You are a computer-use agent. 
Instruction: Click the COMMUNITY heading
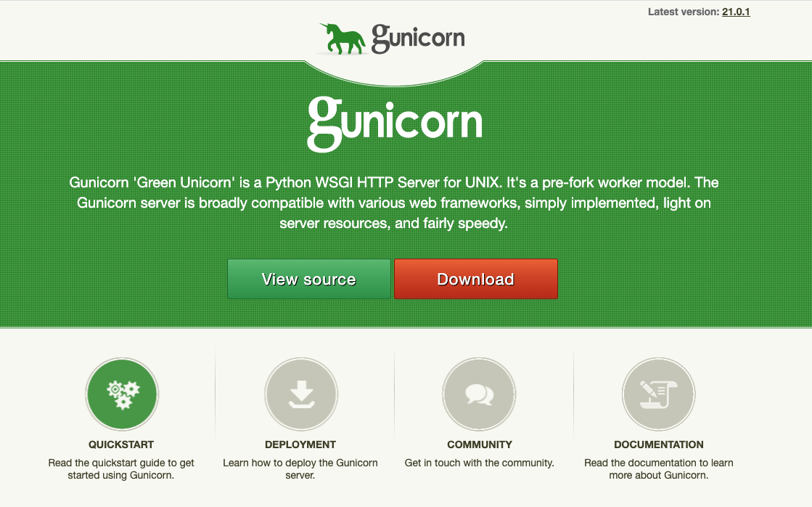pos(480,444)
